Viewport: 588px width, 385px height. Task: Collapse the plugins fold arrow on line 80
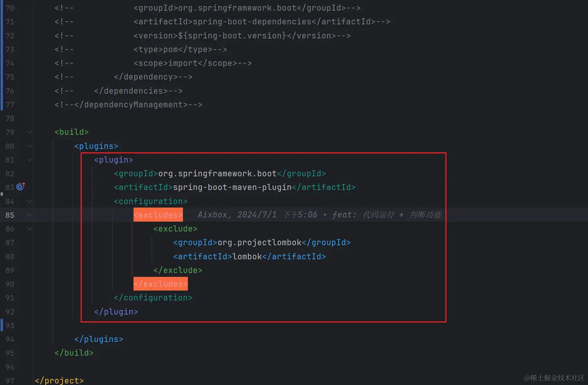coord(29,146)
